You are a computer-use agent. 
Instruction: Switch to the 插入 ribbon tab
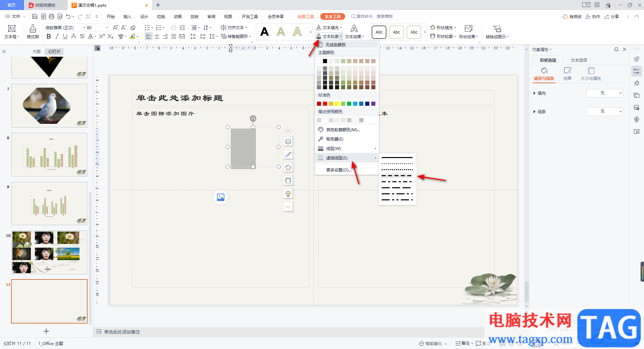(127, 16)
